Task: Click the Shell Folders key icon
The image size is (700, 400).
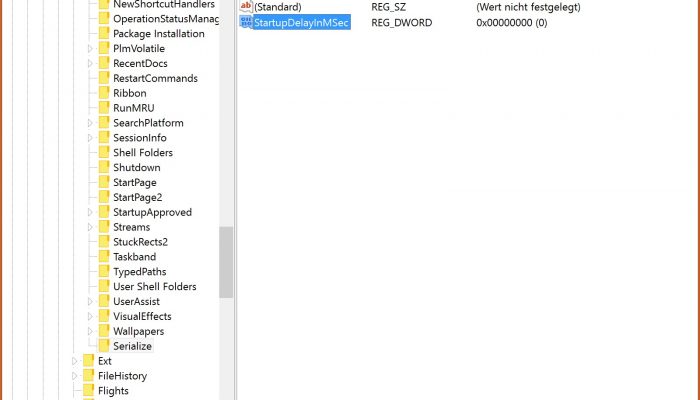Action: (104, 153)
